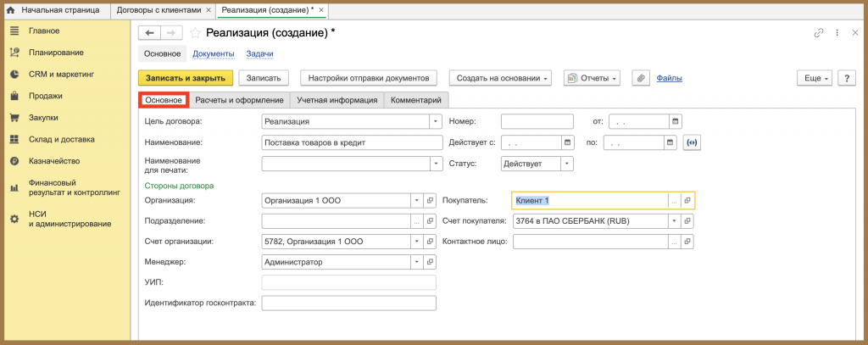Open the Файлы link

670,79
